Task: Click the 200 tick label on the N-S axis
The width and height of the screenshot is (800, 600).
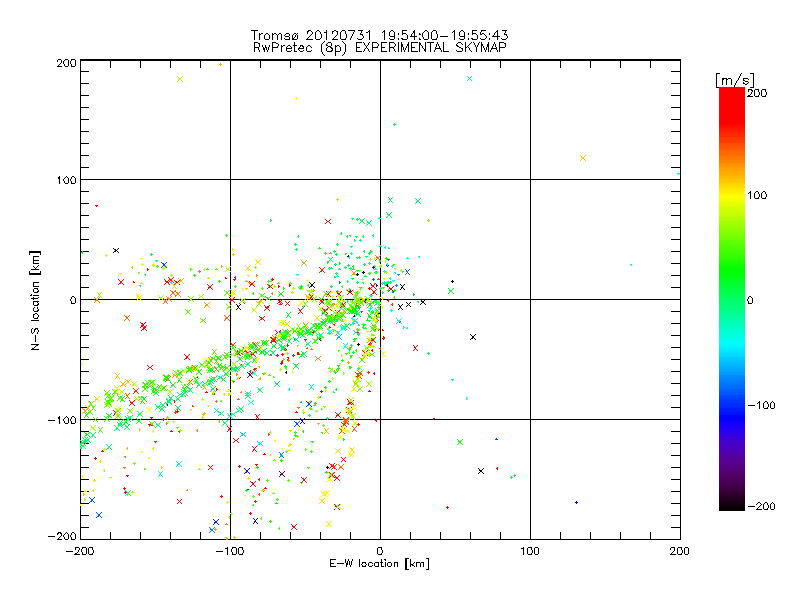Action: (66, 63)
